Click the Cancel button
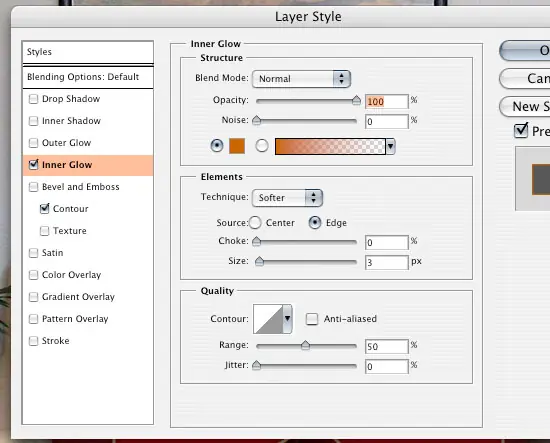This screenshot has width=550, height=443. pos(525,79)
